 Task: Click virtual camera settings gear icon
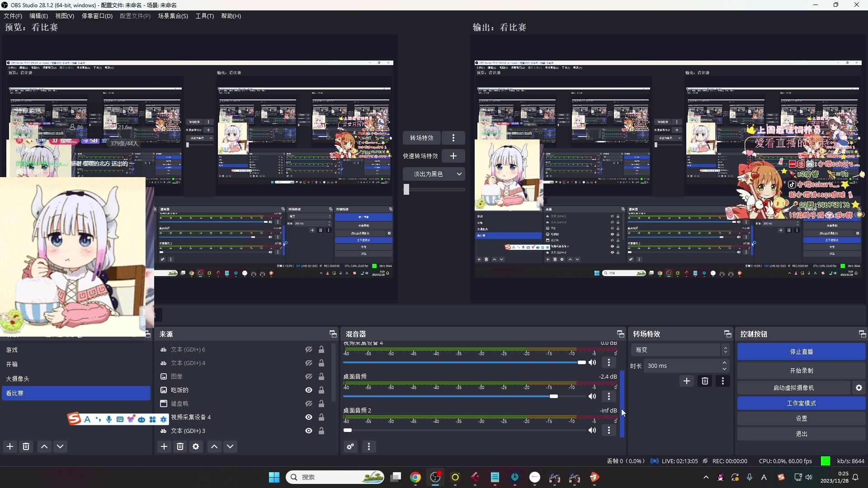pos(859,388)
